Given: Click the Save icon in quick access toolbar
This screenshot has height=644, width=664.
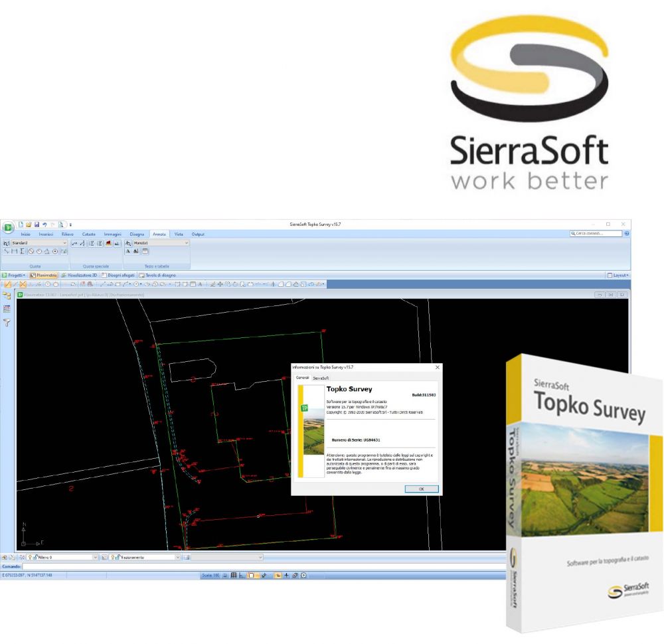Looking at the screenshot, I should click(37, 224).
